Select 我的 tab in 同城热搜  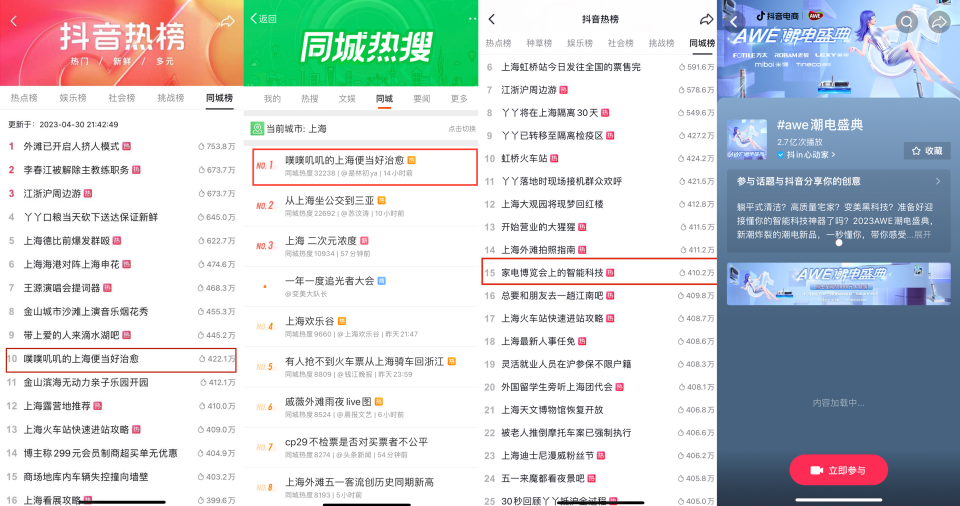272,99
